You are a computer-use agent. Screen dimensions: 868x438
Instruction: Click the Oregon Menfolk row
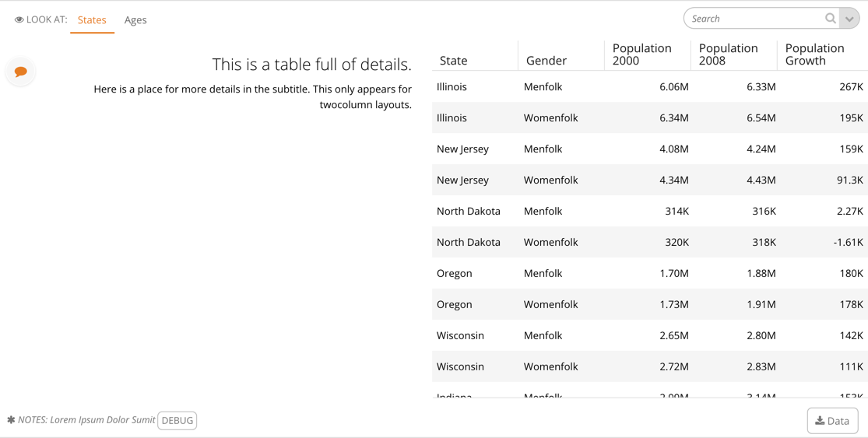650,273
